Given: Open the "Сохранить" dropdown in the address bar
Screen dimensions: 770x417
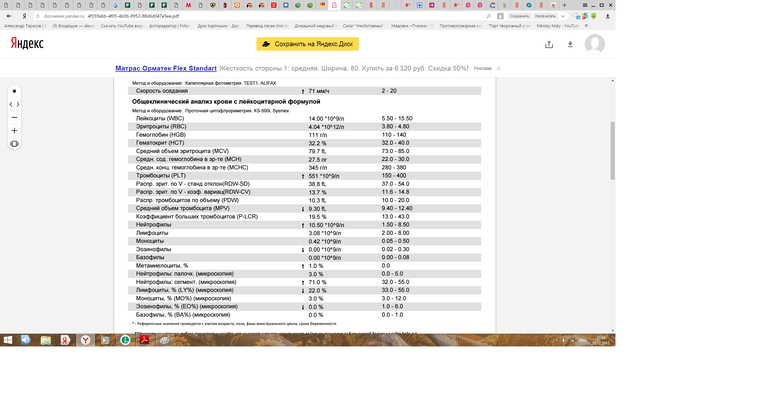Looking at the screenshot, I should pos(518,16).
